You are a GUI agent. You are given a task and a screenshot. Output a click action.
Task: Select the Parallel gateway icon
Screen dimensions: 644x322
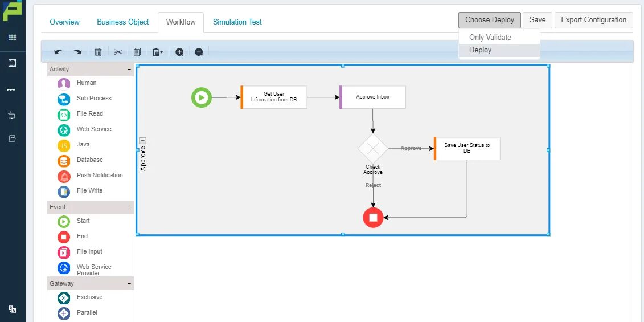tap(64, 313)
